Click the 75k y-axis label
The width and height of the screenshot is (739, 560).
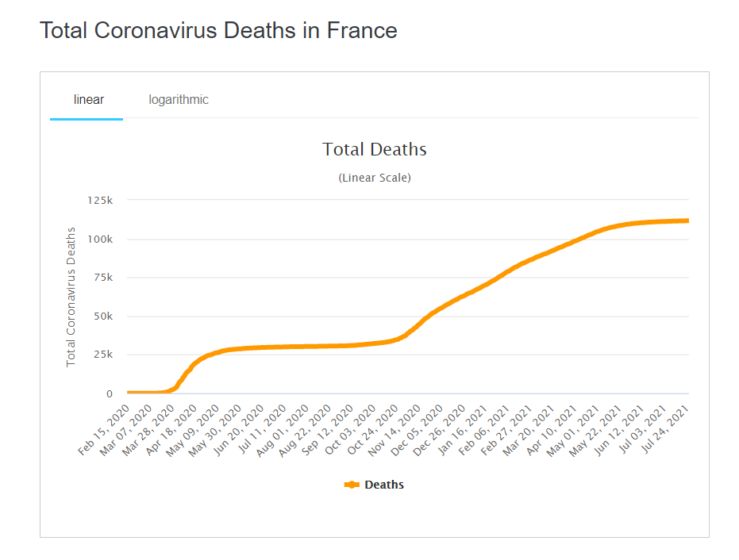tap(102, 278)
